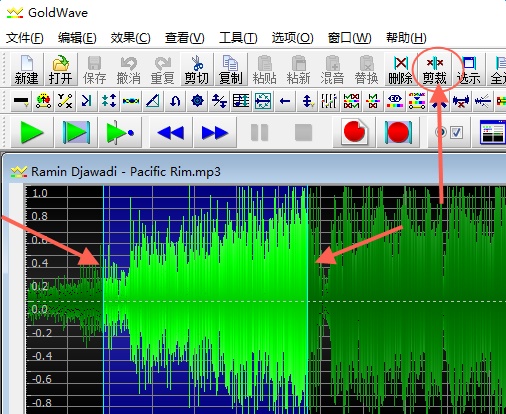Image resolution: width=506 pixels, height=414 pixels.
Task: Click the 替换 (Replace) toolbar icon
Action: click(x=366, y=69)
